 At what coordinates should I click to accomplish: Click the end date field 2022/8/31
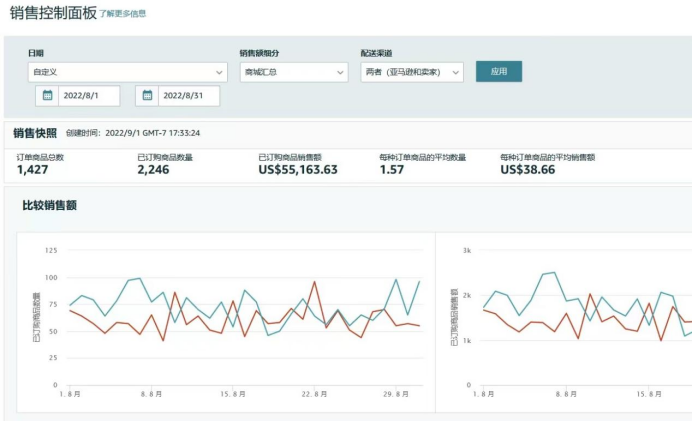[x=189, y=96]
